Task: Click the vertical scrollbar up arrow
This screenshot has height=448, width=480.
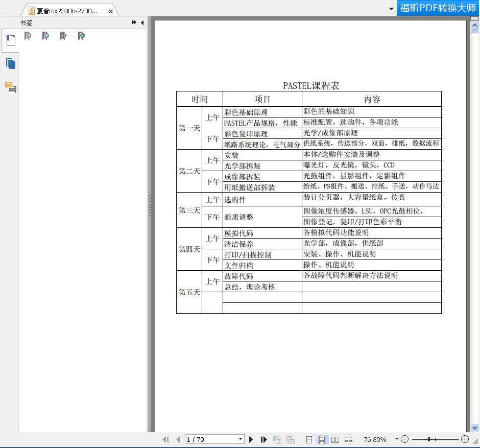Action: coord(474,25)
